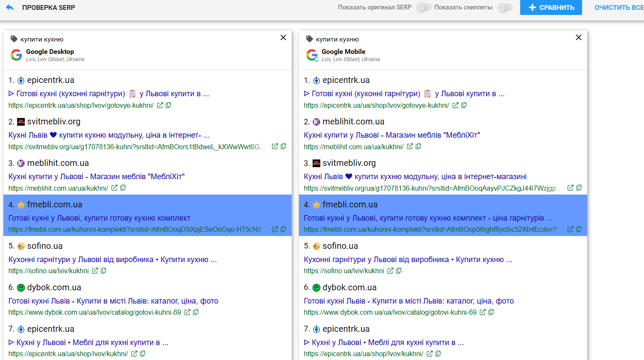Open dybok.com.ua URL externally in Desktop panel
Image resolution: width=644 pixels, height=360 pixels.
(x=187, y=312)
